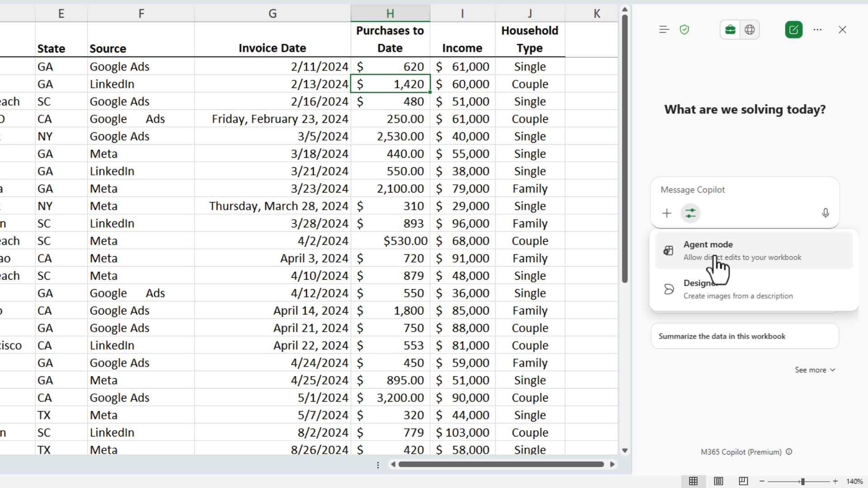The image size is (868, 488).
Task: Switch Copilot to Web mode with the globe toggle
Action: [750, 29]
